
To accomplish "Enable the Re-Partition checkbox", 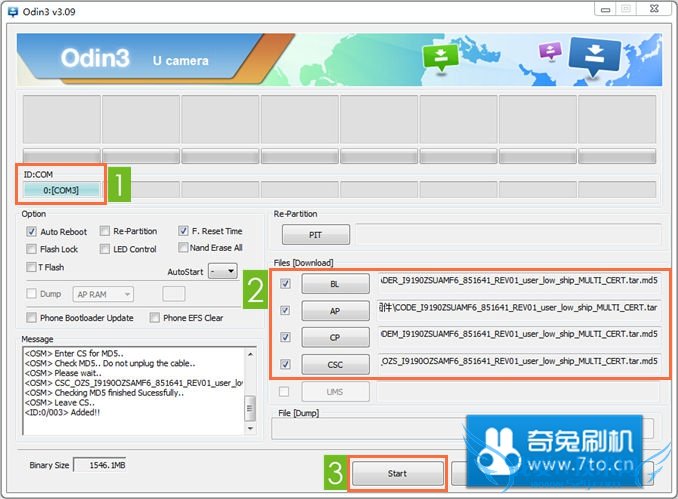I will [104, 231].
